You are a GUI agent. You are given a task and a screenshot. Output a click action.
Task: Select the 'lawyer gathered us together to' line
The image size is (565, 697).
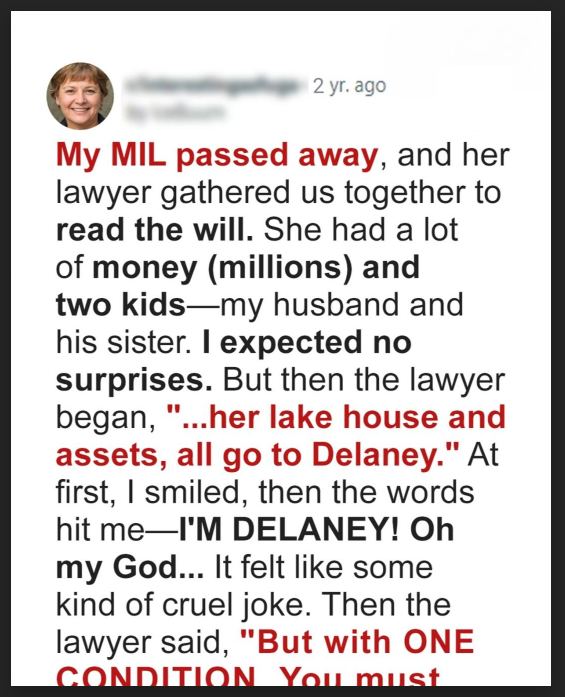(x=278, y=194)
